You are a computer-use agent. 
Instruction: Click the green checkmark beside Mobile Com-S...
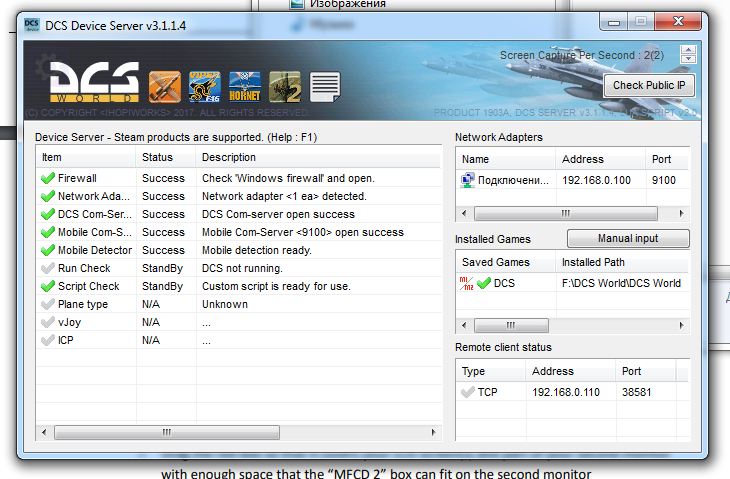[48, 232]
